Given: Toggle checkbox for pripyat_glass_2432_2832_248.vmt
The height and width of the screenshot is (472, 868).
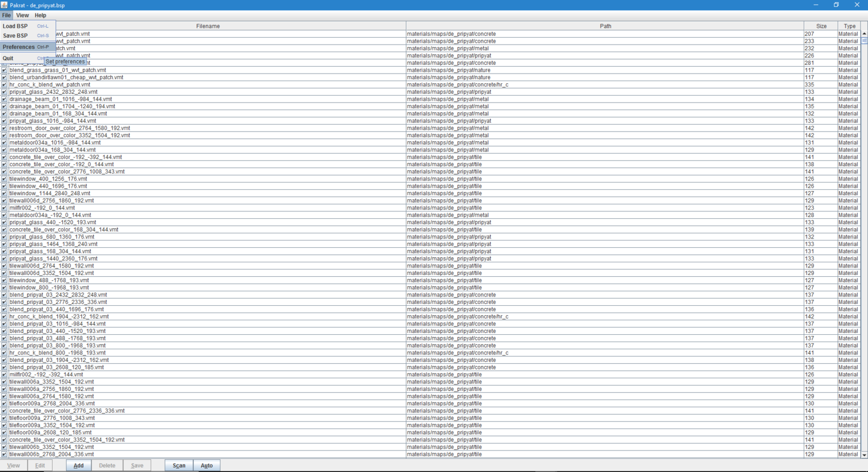Looking at the screenshot, I should tap(4, 92).
